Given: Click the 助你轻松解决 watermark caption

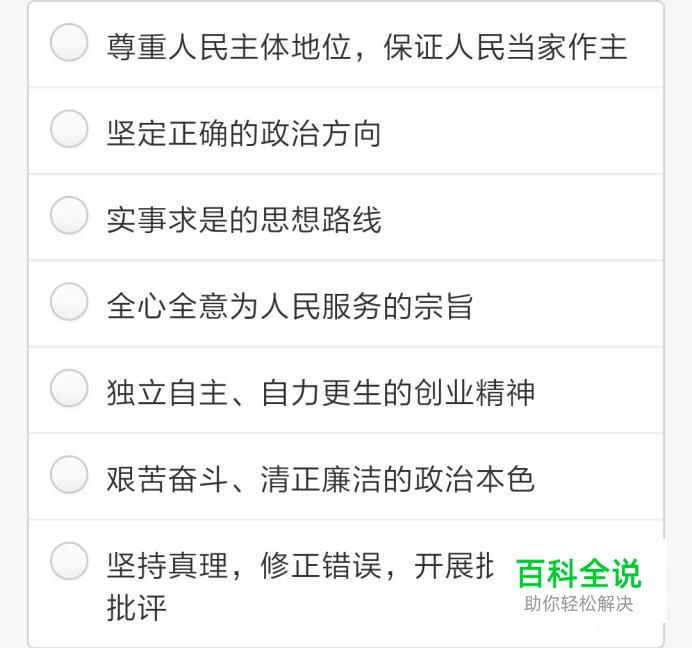Looking at the screenshot, I should 578,604.
